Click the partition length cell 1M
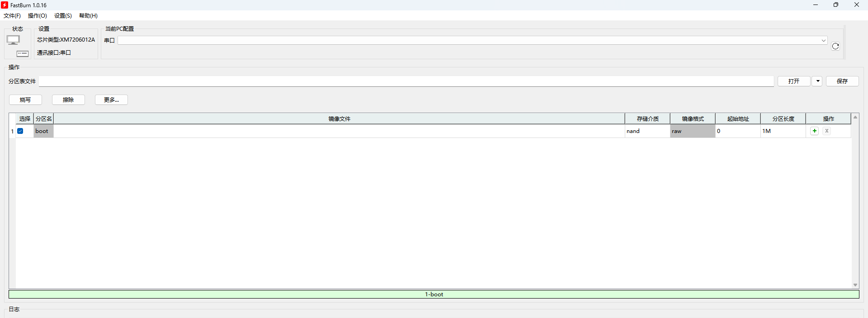The image size is (868, 318). coord(783,131)
